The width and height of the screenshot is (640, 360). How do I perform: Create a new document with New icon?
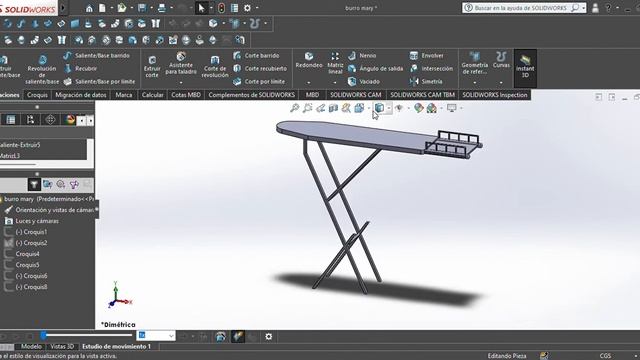(102, 8)
